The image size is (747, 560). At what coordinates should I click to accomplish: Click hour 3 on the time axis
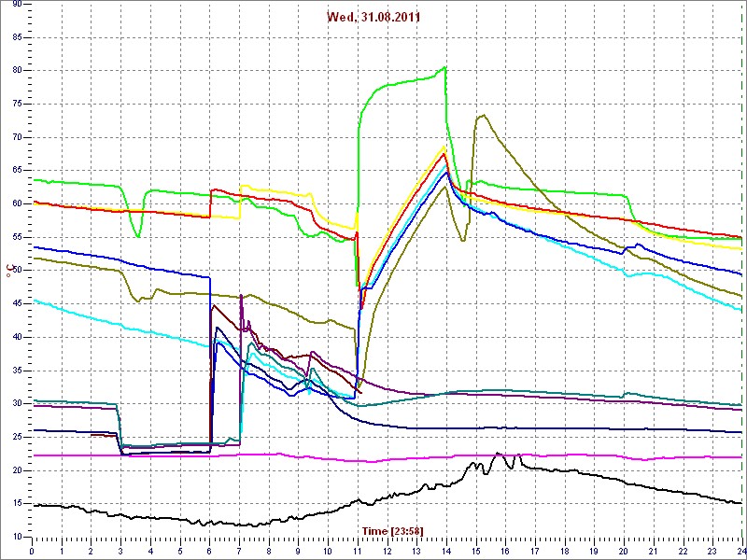(x=120, y=552)
